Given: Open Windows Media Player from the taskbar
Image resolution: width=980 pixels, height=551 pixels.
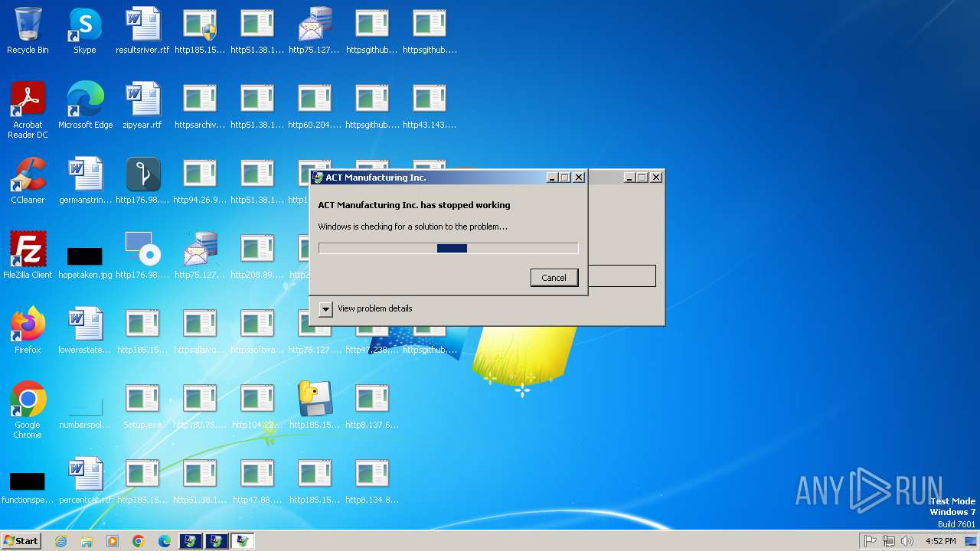Looking at the screenshot, I should click(113, 541).
